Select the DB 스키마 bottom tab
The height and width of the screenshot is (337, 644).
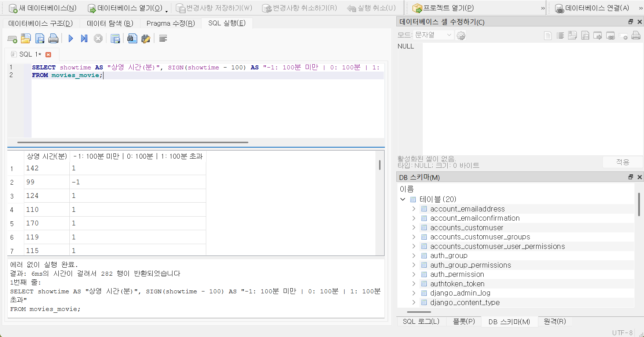pyautogui.click(x=509, y=322)
